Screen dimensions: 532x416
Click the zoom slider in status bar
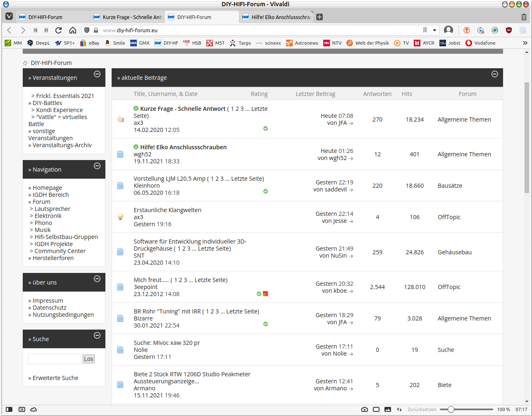coord(451,409)
